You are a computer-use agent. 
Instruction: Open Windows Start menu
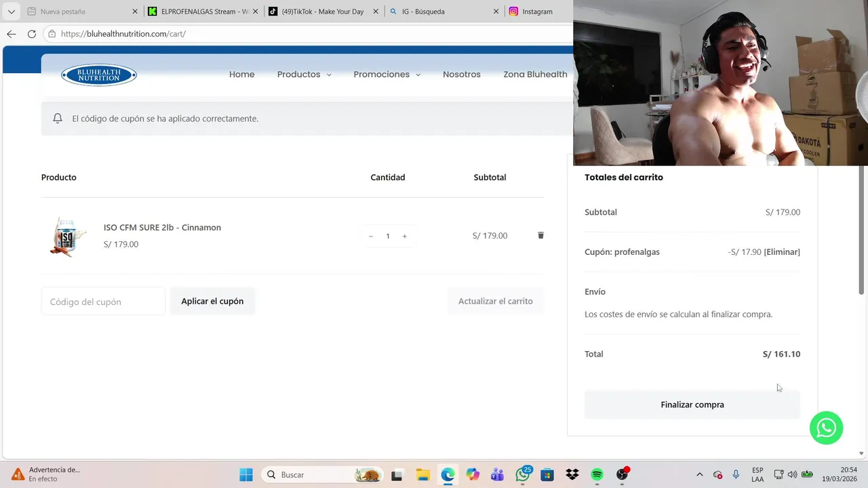coord(246,474)
